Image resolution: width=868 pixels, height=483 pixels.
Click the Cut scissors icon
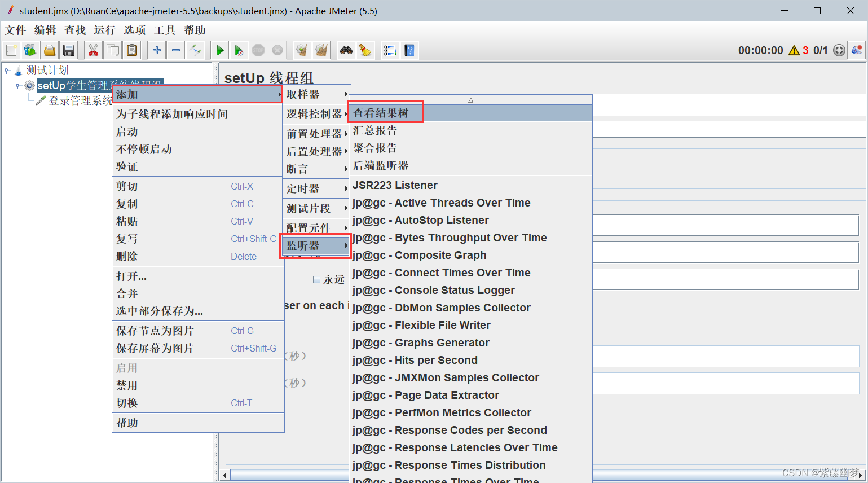coord(94,50)
